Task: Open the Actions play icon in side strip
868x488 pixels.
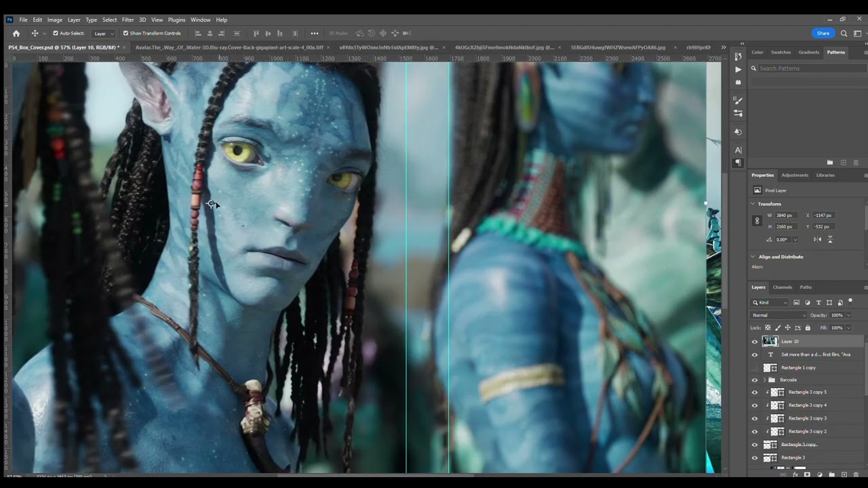Action: (738, 69)
